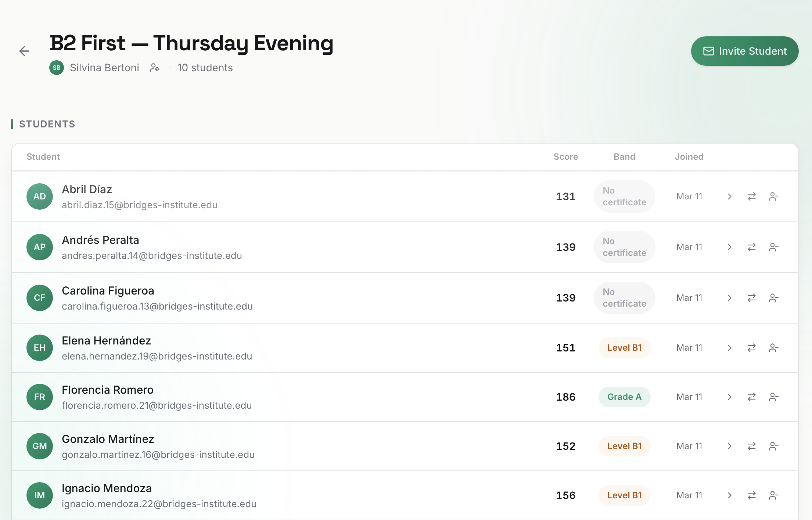The height and width of the screenshot is (520, 812).
Task: Transfer Abril Díaz to another class
Action: (x=752, y=196)
